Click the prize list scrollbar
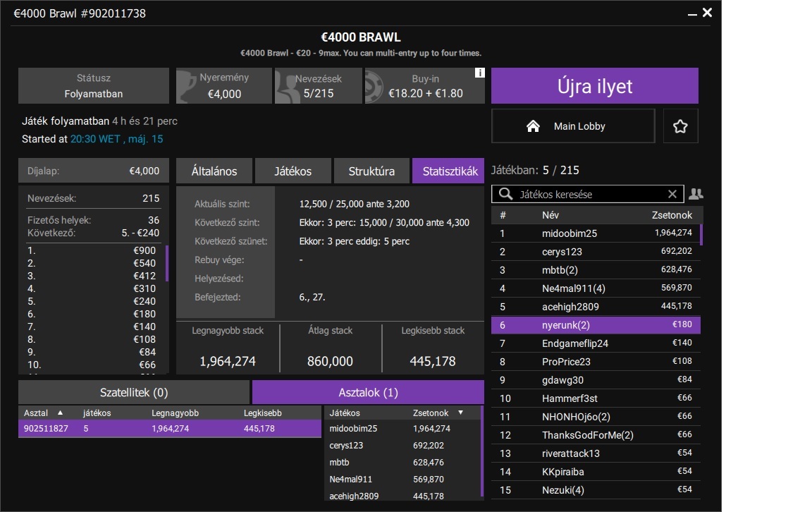Viewport: 812px width, 512px height. tap(167, 263)
